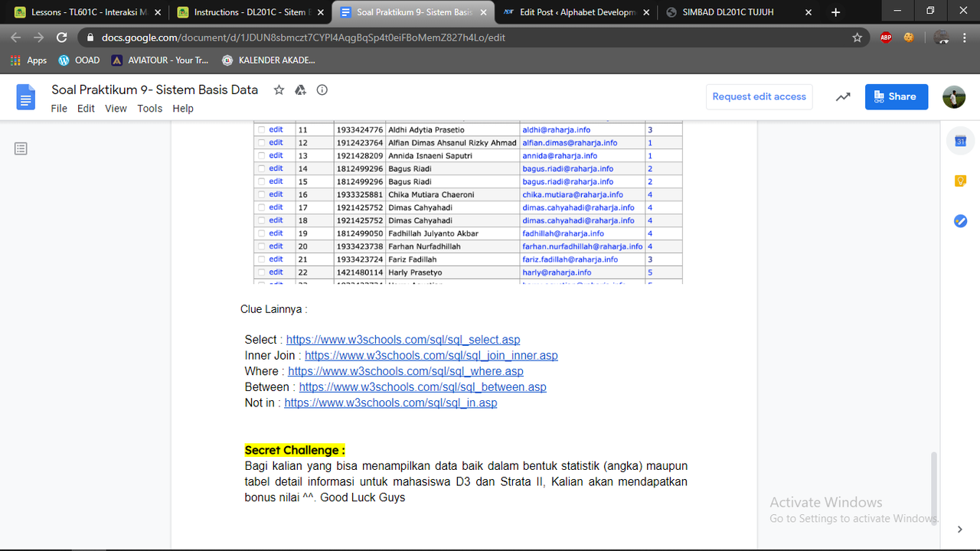This screenshot has width=980, height=551.
Task: Click the Secret Challenge heading
Action: coord(295,450)
